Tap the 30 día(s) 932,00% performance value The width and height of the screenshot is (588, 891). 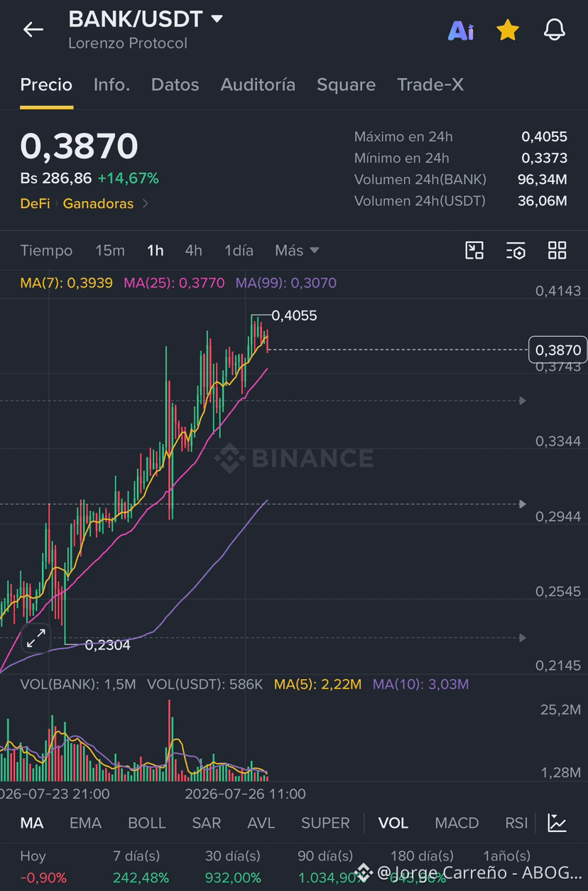tap(233, 877)
